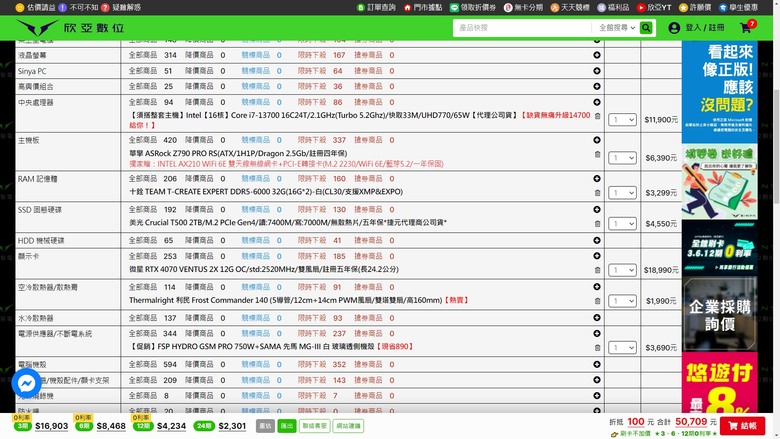Image resolution: width=780 pixels, height=439 pixels.
Task: Delete the RTX 4070 VENTUS graphics card item
Action: 597,270
